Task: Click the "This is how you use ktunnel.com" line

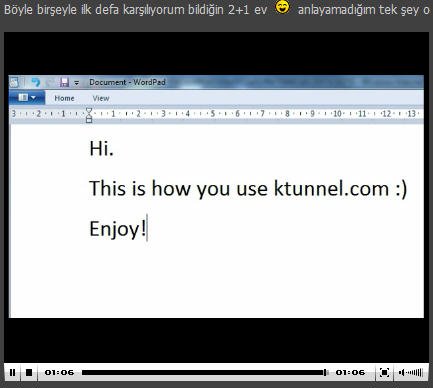Action: click(x=248, y=189)
